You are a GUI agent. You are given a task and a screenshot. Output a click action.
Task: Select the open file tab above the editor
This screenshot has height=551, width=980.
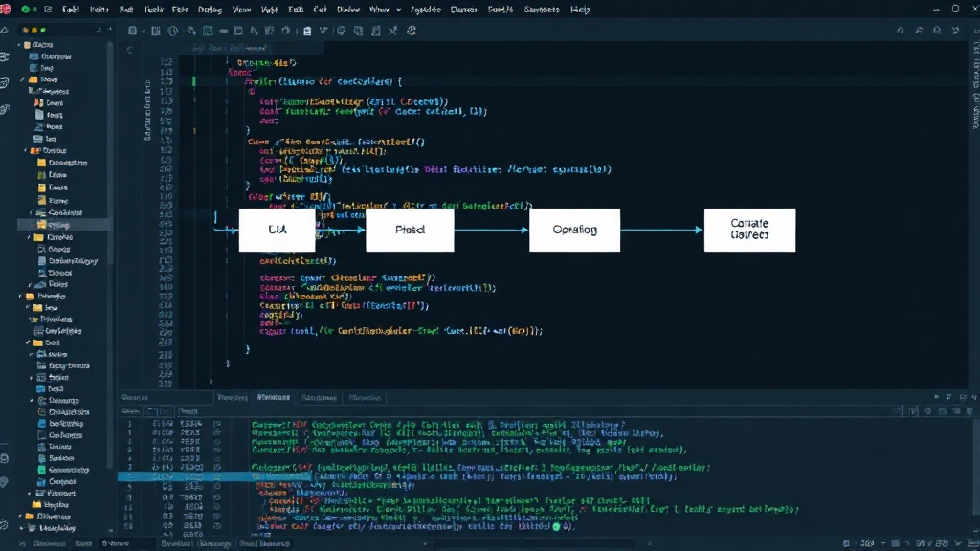230,48
